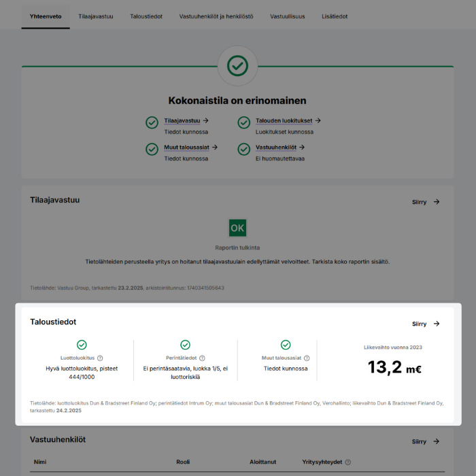Click the Perintätiedot help question mark icon
The height and width of the screenshot is (476, 476).
click(x=202, y=358)
